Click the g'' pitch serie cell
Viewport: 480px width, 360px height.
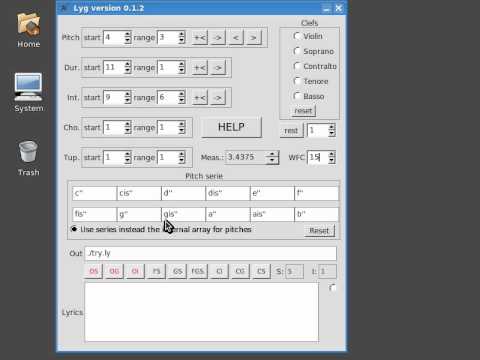[139, 214]
